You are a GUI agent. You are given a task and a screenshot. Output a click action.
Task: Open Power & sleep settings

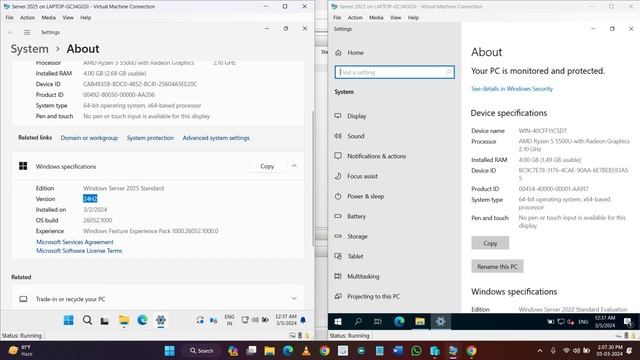pos(365,196)
